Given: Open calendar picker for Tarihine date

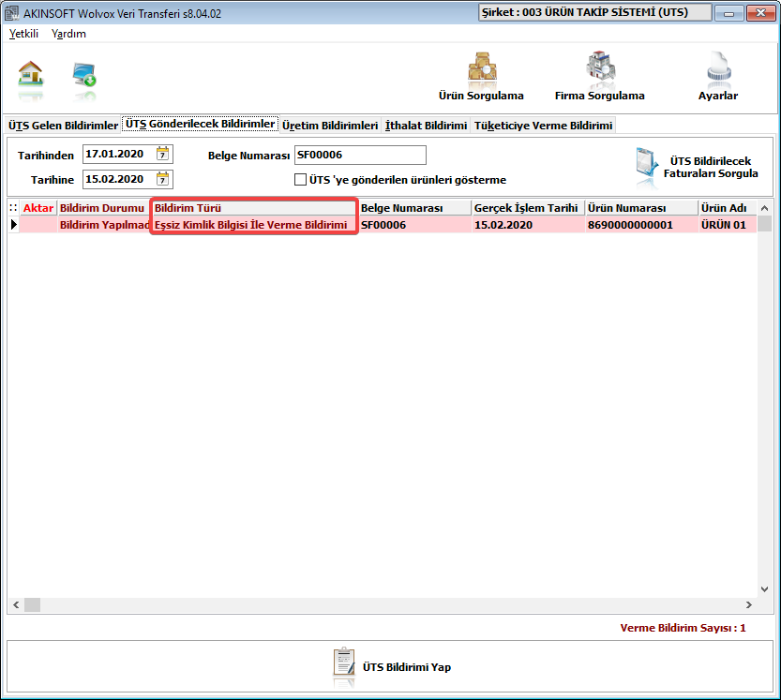Looking at the screenshot, I should 163,179.
